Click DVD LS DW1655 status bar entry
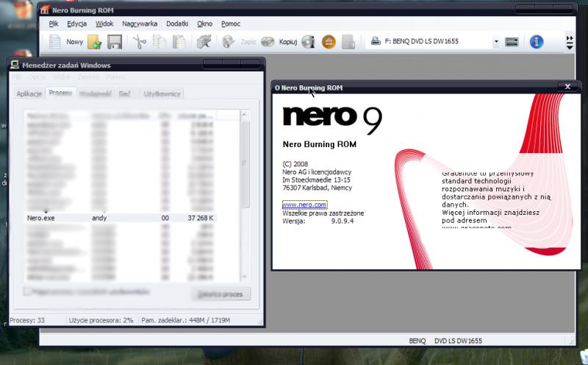 coord(458,341)
